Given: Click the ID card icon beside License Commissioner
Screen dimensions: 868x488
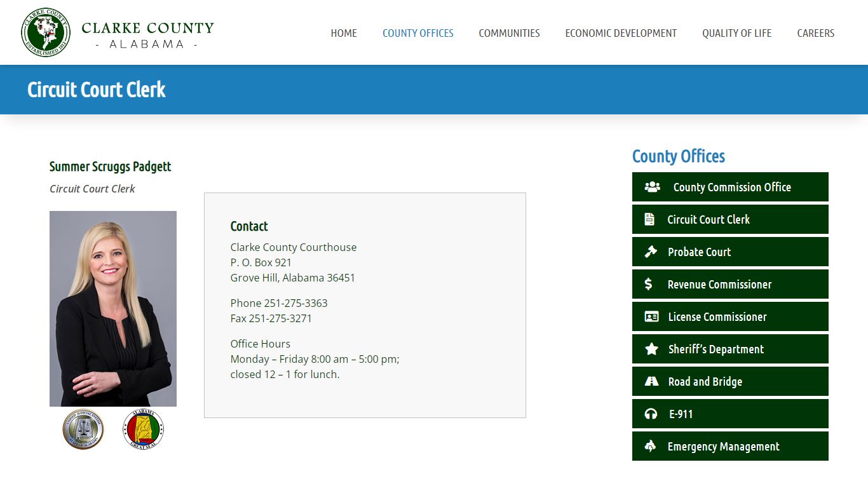Looking at the screenshot, I should (x=651, y=316).
